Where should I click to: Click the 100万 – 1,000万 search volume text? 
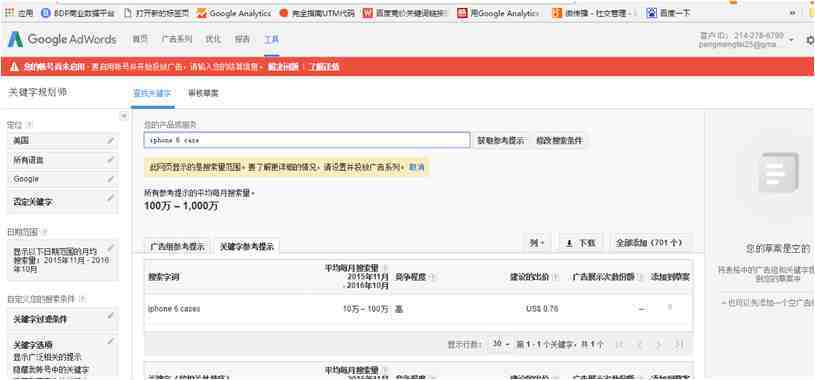click(x=181, y=206)
